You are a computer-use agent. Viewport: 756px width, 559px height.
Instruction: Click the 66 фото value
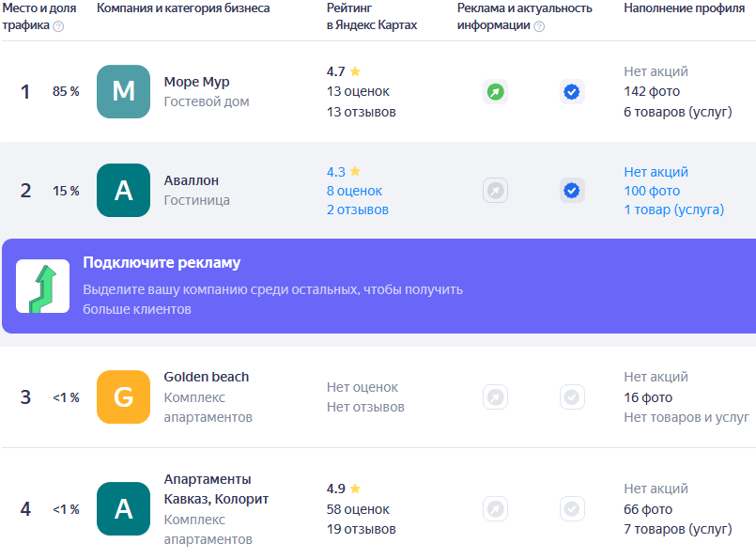pos(648,509)
